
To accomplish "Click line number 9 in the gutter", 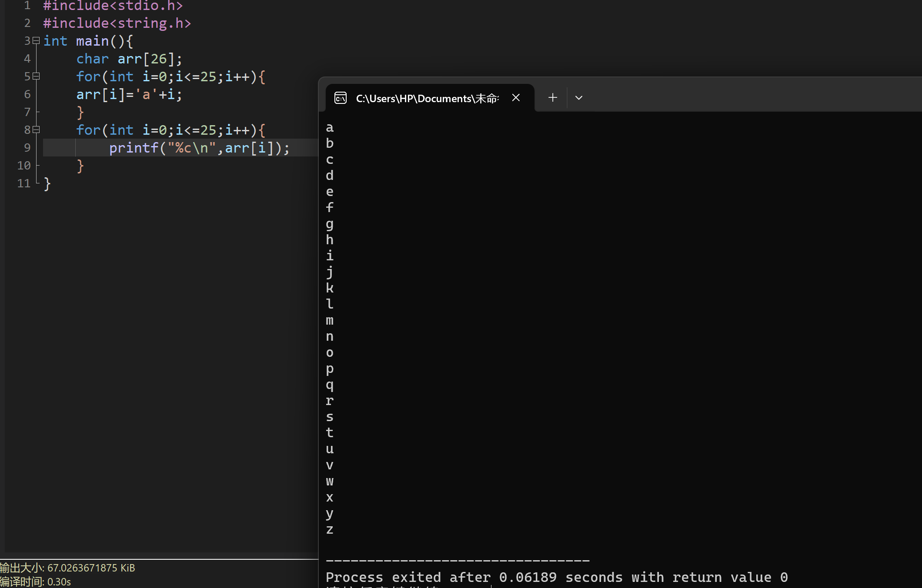I will [x=27, y=148].
